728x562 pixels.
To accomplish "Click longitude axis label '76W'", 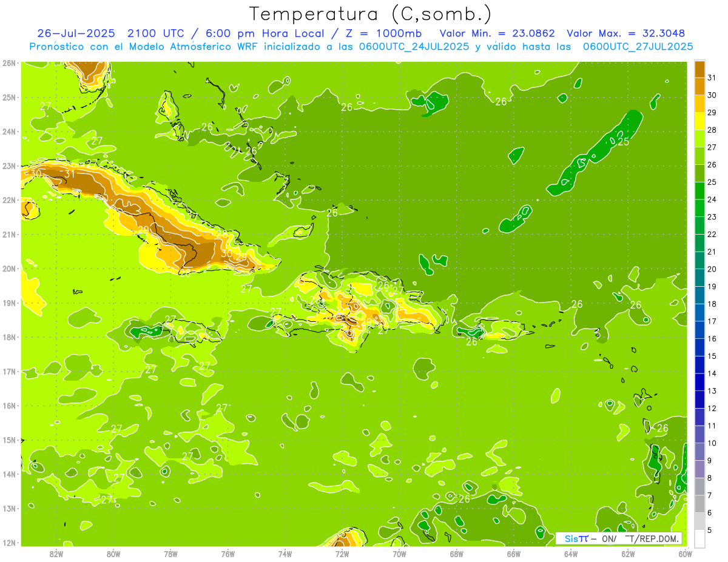I will point(228,554).
